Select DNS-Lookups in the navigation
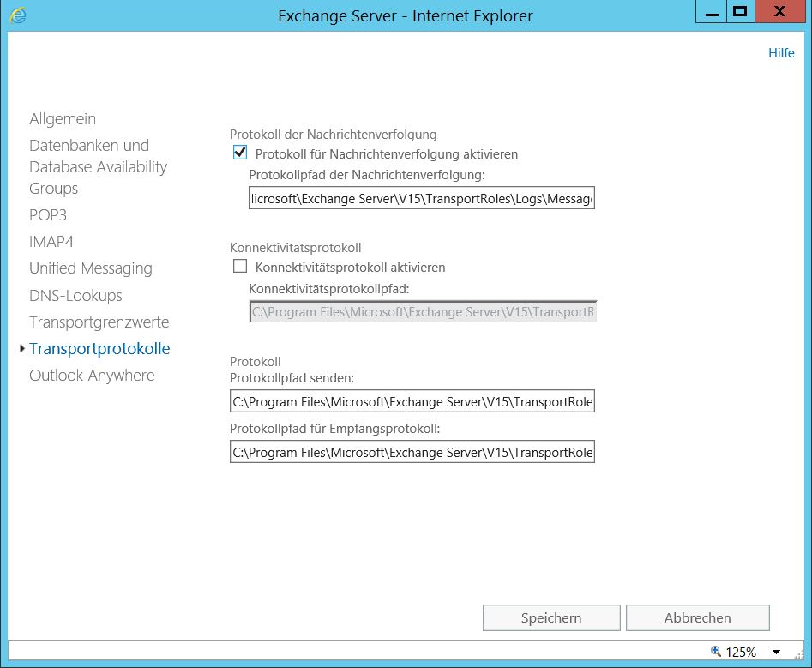 coord(75,295)
